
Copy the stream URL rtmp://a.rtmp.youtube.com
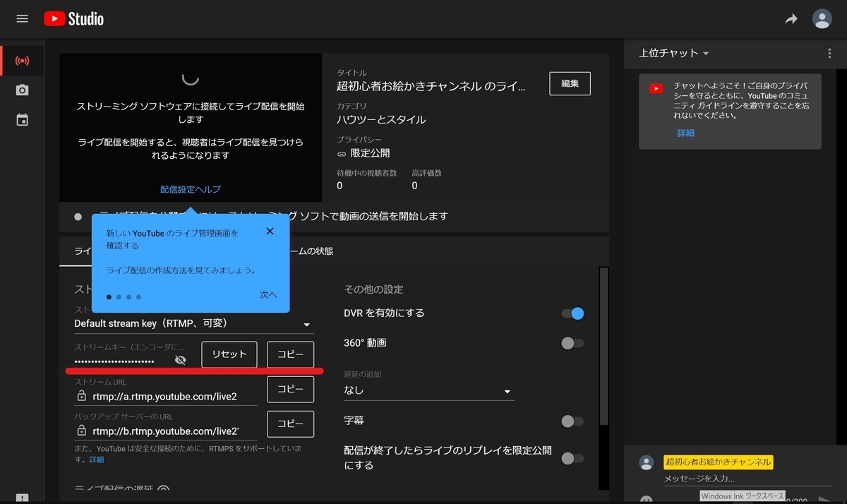(x=290, y=390)
